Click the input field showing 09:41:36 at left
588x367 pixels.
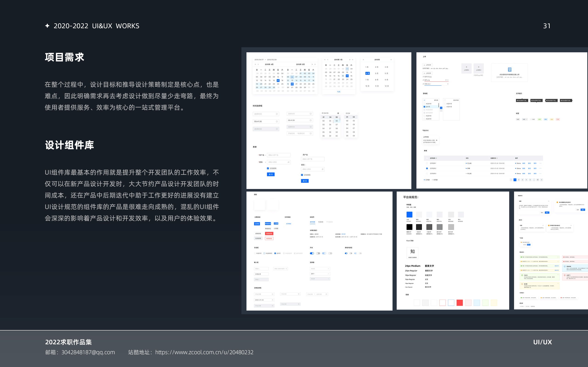[266, 121]
